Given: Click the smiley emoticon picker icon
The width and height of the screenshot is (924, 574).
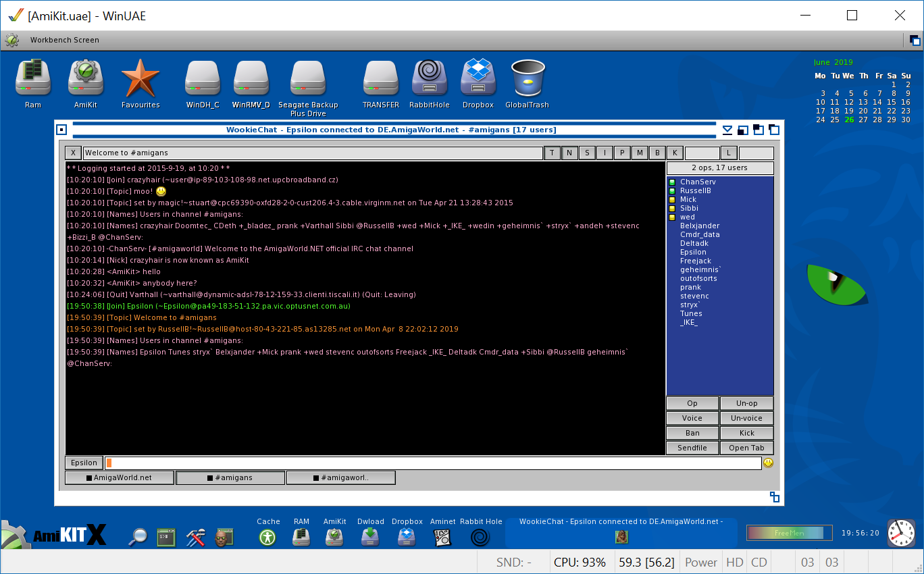Looking at the screenshot, I should point(768,463).
